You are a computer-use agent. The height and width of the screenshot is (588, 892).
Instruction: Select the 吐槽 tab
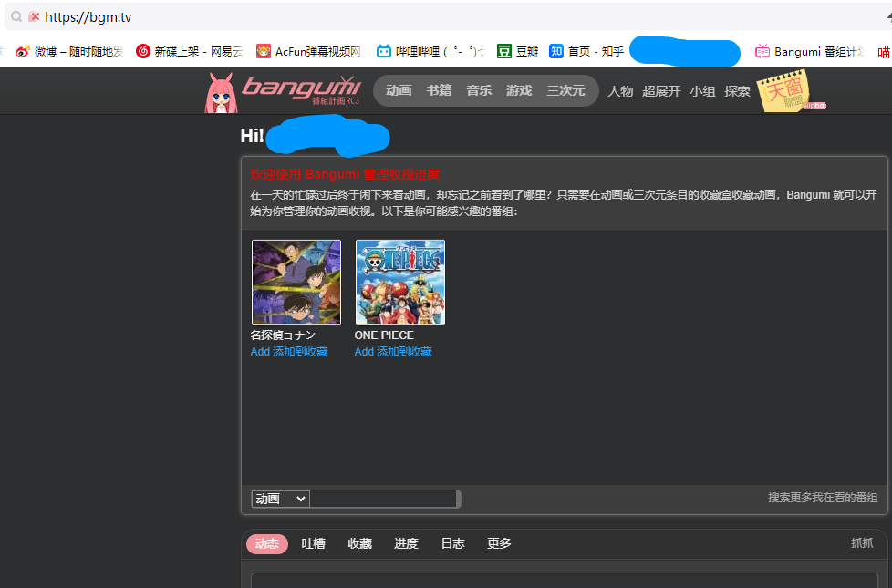pyautogui.click(x=313, y=543)
